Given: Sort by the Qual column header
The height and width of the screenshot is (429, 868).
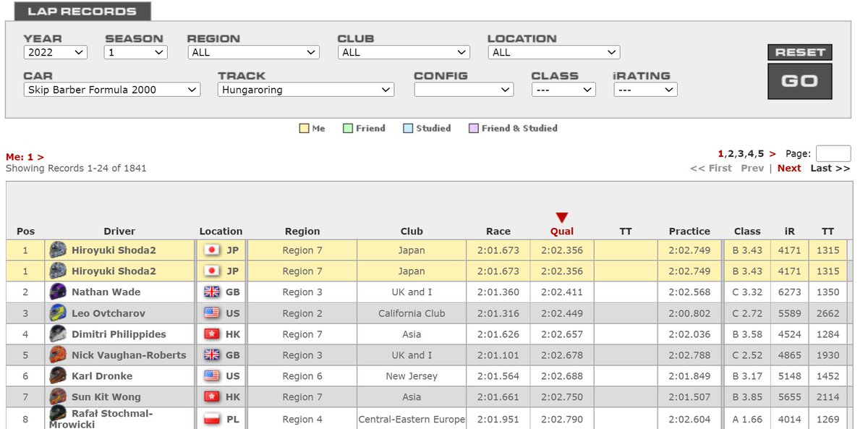Looking at the screenshot, I should pos(562,232).
